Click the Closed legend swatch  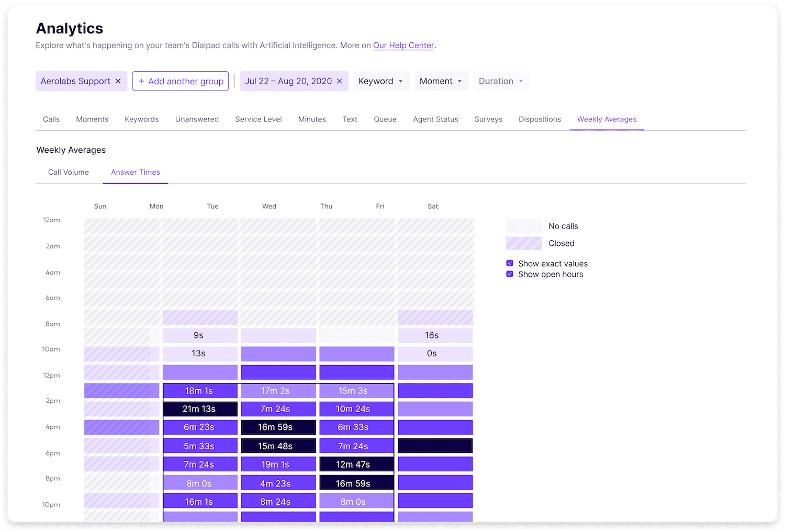(x=523, y=243)
